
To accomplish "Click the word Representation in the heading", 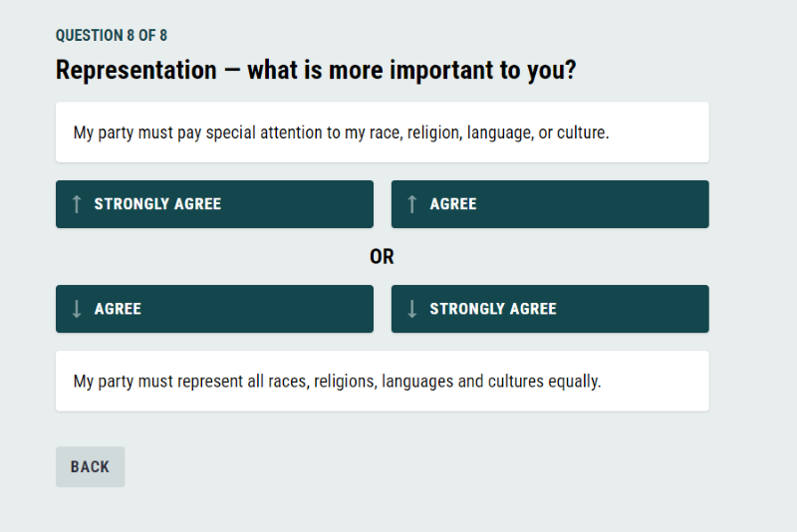I will (136, 70).
